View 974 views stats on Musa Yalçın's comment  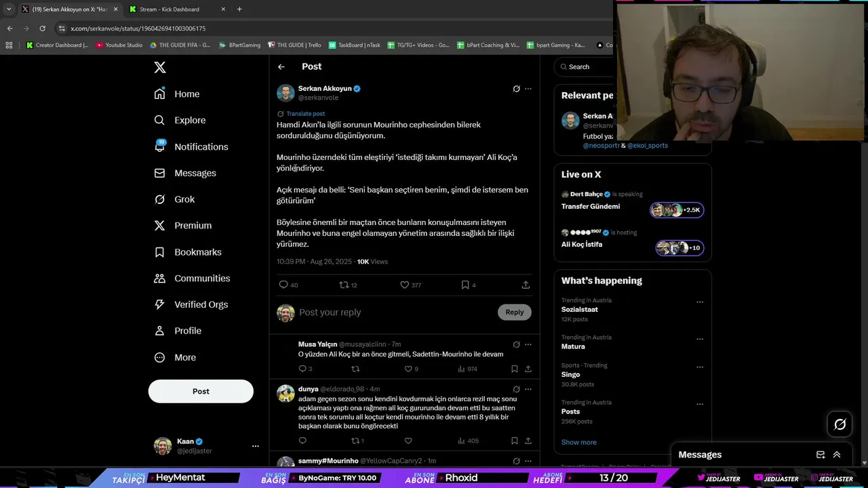point(468,369)
